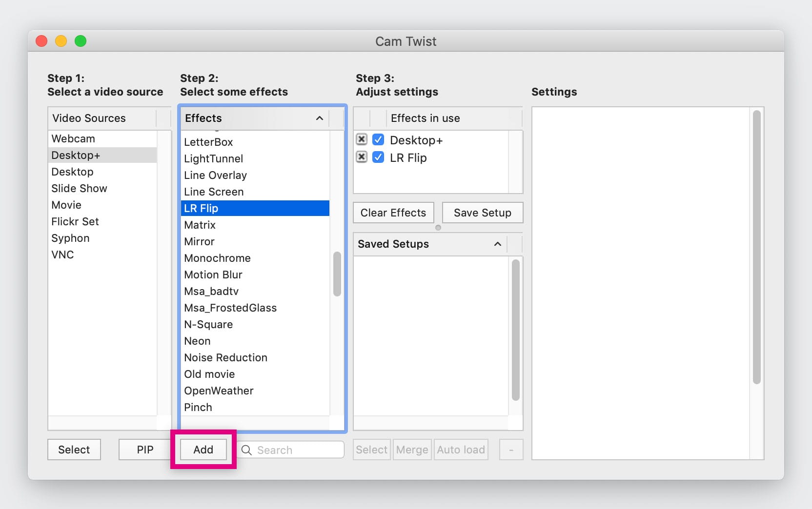Click the PIP button

[x=145, y=450]
